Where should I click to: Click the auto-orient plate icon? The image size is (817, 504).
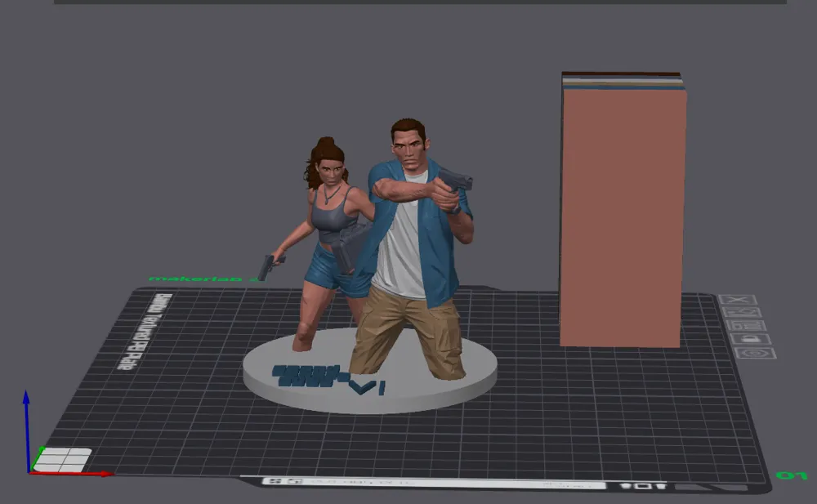point(742,313)
